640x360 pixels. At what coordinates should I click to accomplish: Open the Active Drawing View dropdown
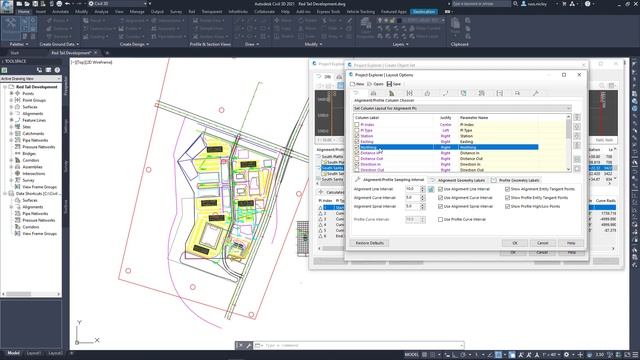[31, 78]
